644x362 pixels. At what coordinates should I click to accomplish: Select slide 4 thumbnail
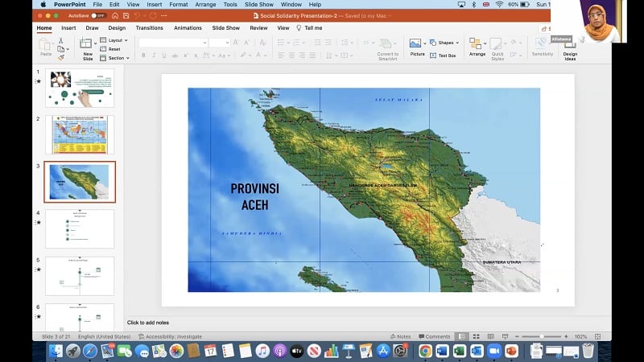79,229
